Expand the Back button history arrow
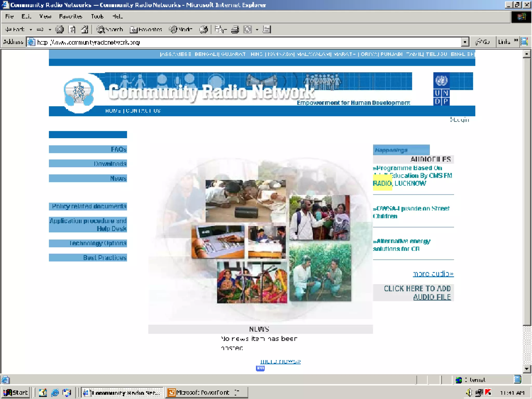The height and width of the screenshot is (399, 532). [31, 30]
